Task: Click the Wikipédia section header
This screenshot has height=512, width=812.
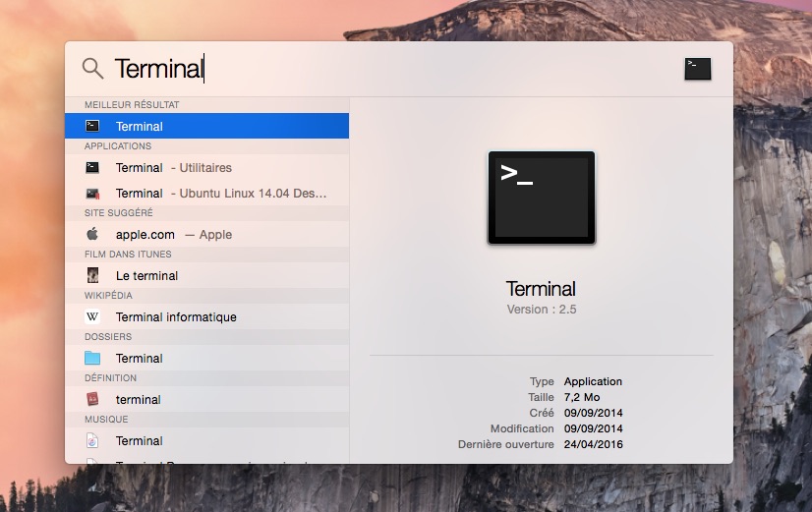Action: tap(108, 296)
